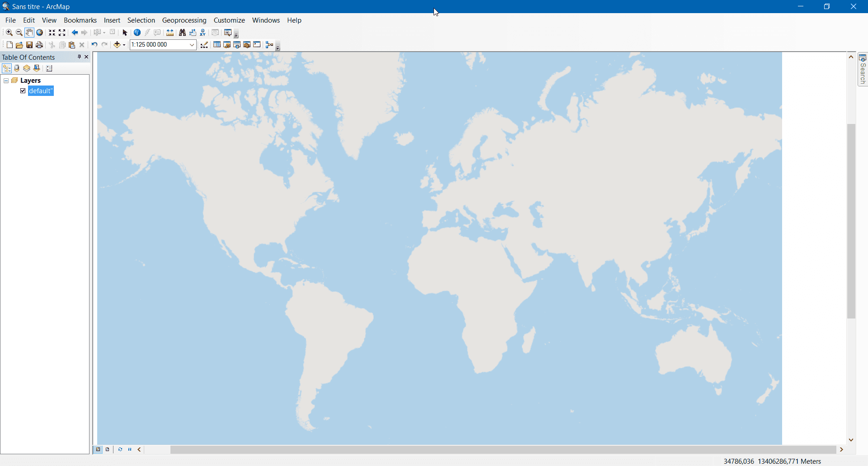This screenshot has height=466, width=868.
Task: Zoom to Full Extent
Action: click(40, 32)
